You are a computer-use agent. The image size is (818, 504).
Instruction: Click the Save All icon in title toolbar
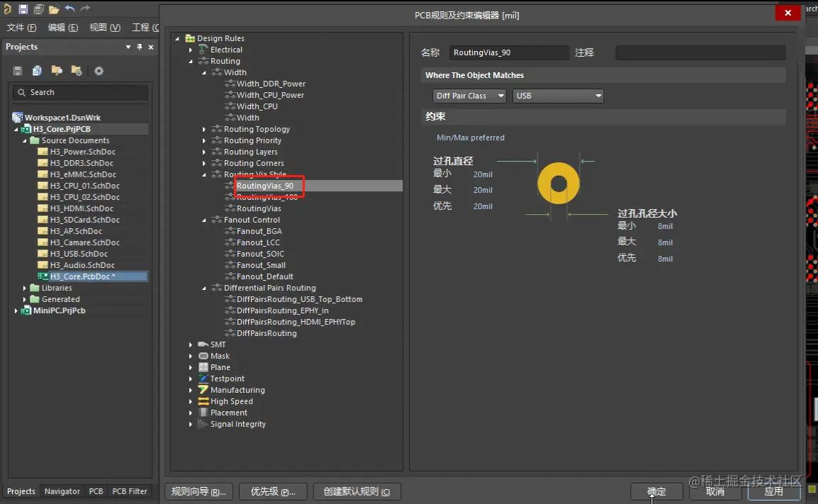click(38, 9)
